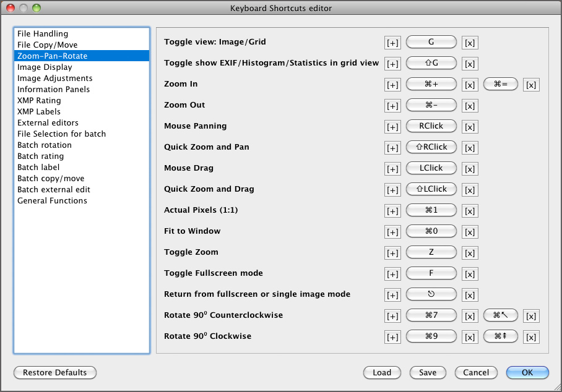Open the Image Adjustments category

coord(55,78)
